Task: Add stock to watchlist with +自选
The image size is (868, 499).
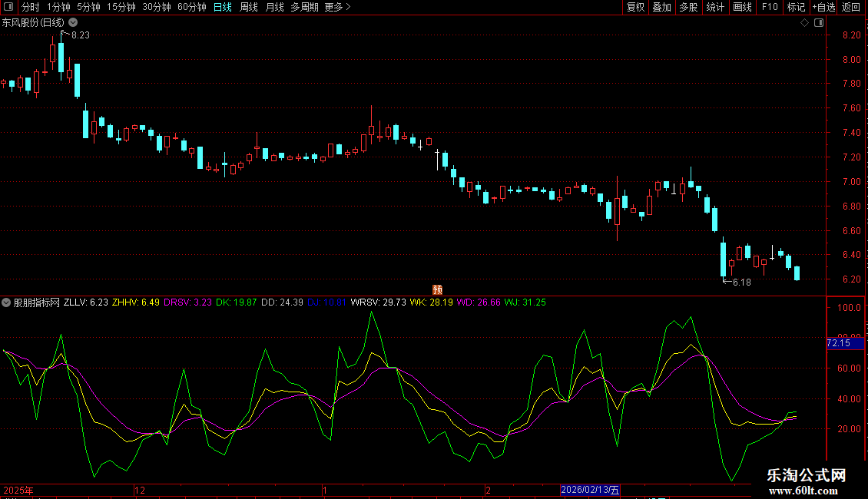Action: click(823, 8)
